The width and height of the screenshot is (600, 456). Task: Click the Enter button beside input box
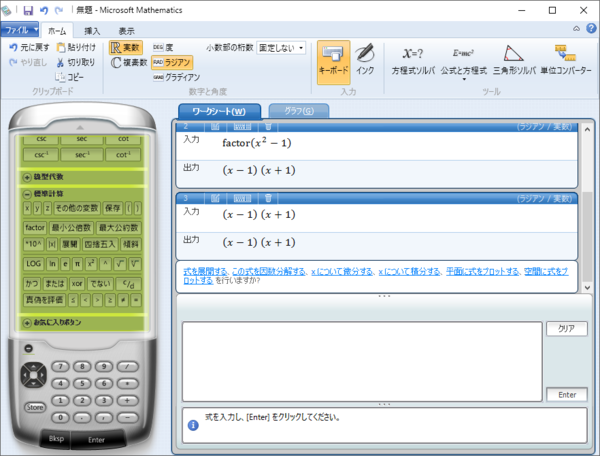[x=567, y=395]
